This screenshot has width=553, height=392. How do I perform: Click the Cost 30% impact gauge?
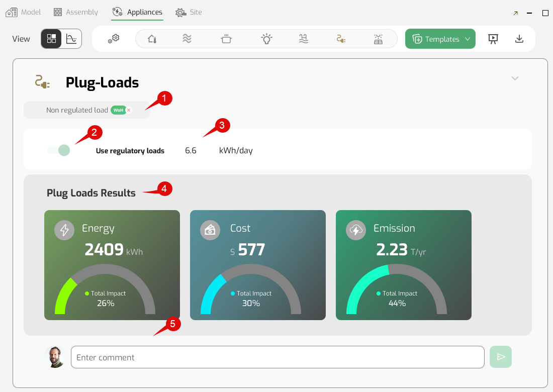(x=251, y=289)
